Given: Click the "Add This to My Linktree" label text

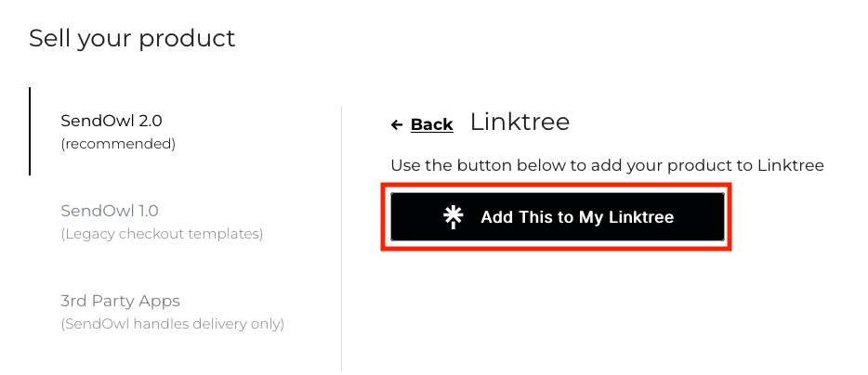Looking at the screenshot, I should coord(577,217).
